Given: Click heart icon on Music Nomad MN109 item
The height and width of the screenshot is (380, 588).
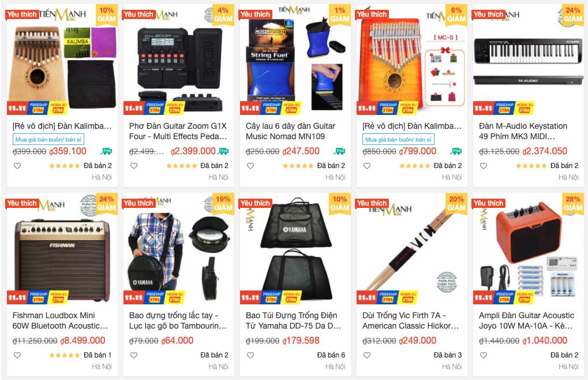Looking at the screenshot, I should 250,166.
